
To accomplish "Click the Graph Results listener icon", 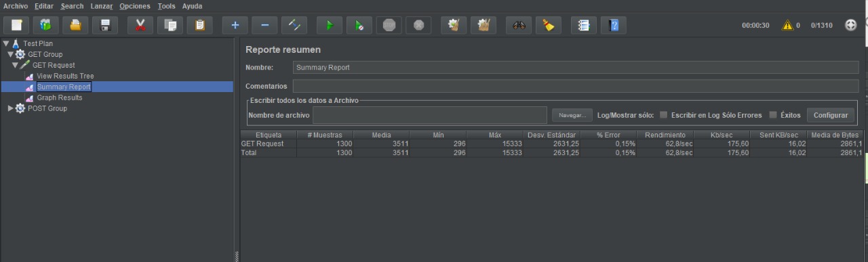I will 29,98.
